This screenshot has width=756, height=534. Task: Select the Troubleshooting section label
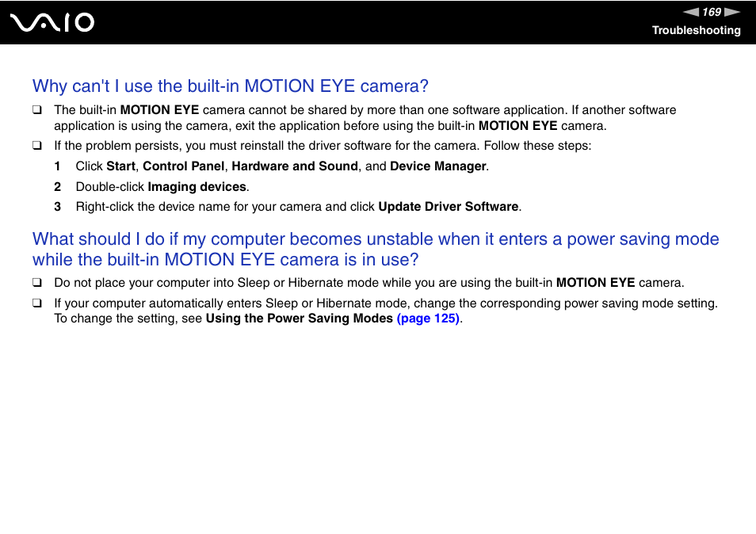coord(697,31)
